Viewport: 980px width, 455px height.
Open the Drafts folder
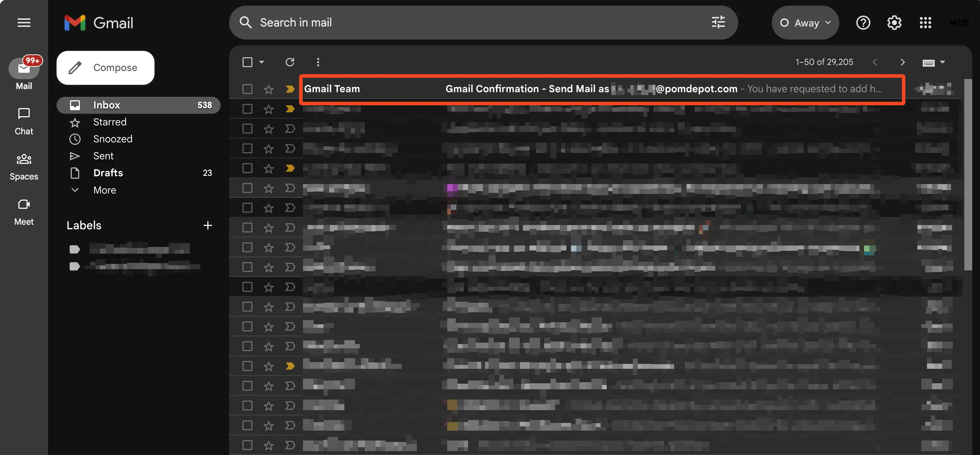tap(139, 173)
